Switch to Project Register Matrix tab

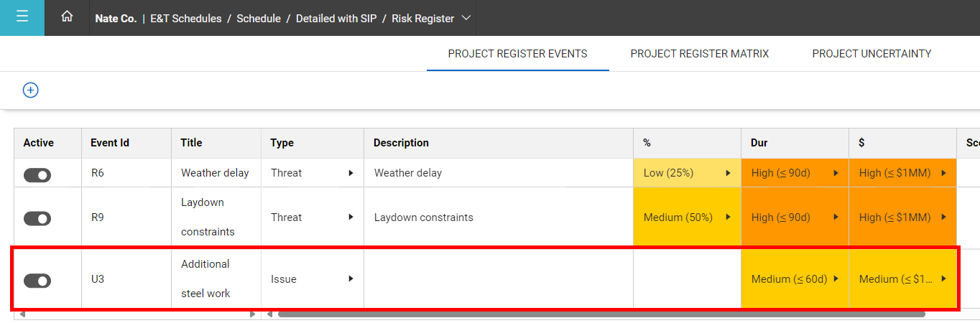coord(700,54)
